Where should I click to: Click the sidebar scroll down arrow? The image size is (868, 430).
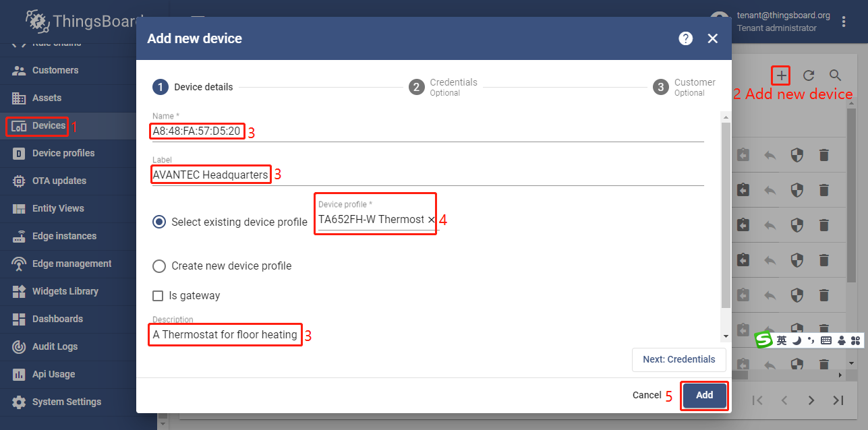pyautogui.click(x=162, y=425)
